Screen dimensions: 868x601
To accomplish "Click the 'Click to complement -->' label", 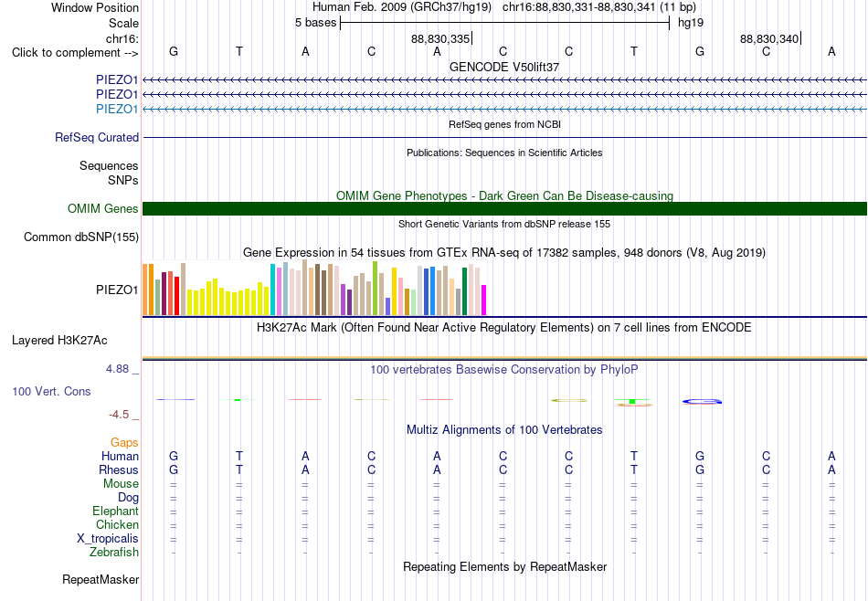I will 75,53.
